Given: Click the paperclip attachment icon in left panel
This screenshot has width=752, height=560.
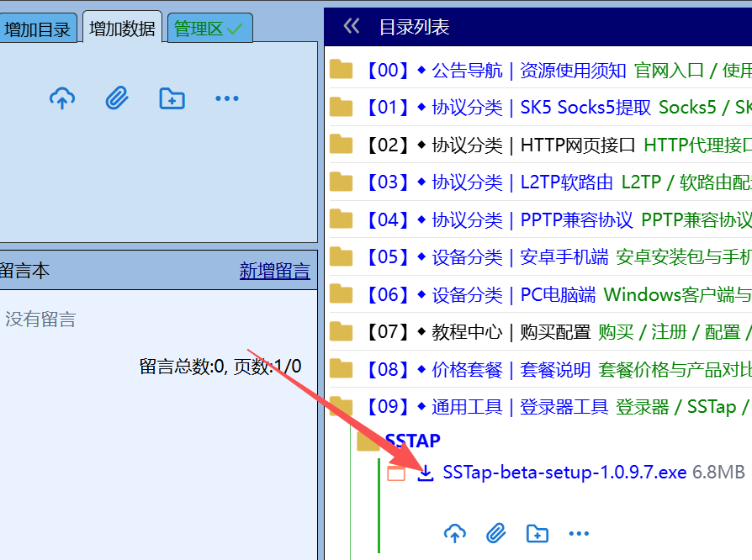Looking at the screenshot, I should [x=117, y=98].
